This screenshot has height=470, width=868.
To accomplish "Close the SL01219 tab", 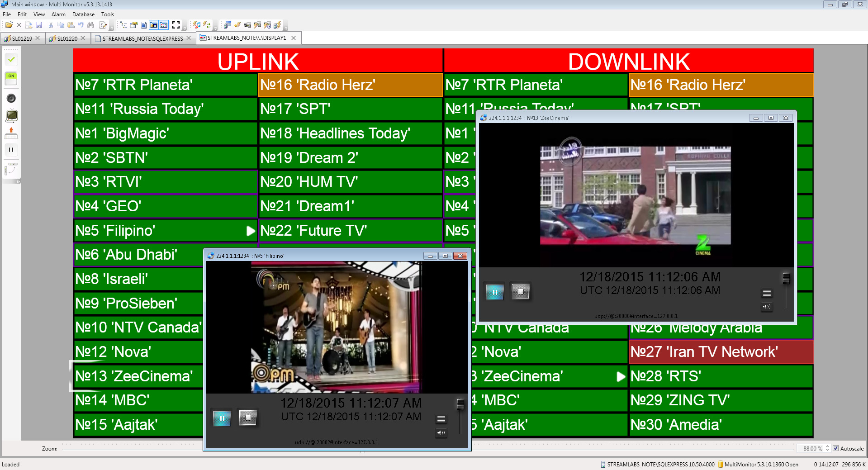I will 38,38.
